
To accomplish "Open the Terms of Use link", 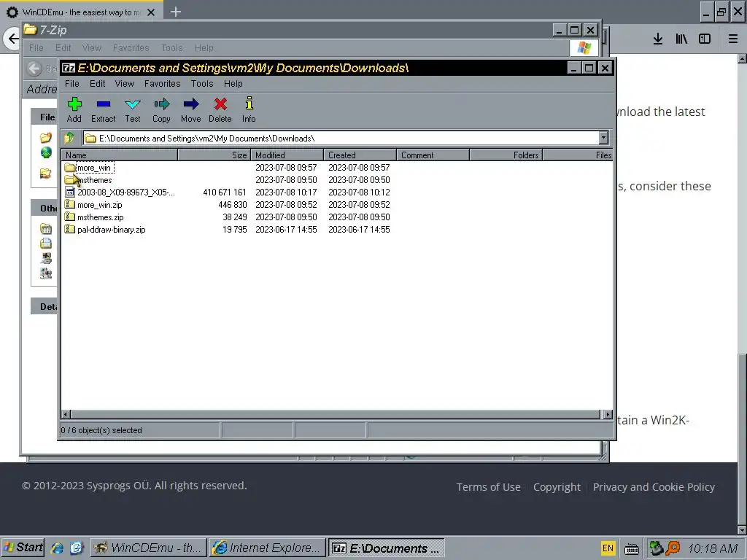I will point(488,487).
